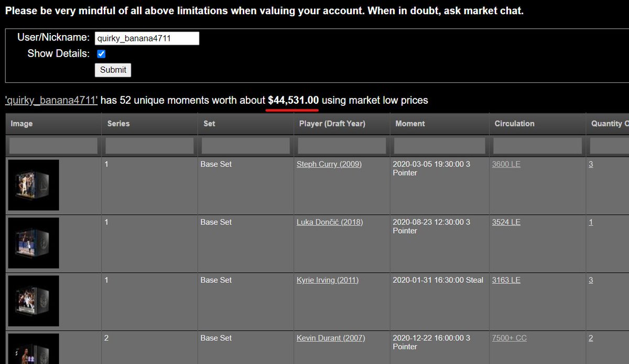Click quantity link in Luka Dončić row
Viewport: 629px width, 364px height.
591,222
